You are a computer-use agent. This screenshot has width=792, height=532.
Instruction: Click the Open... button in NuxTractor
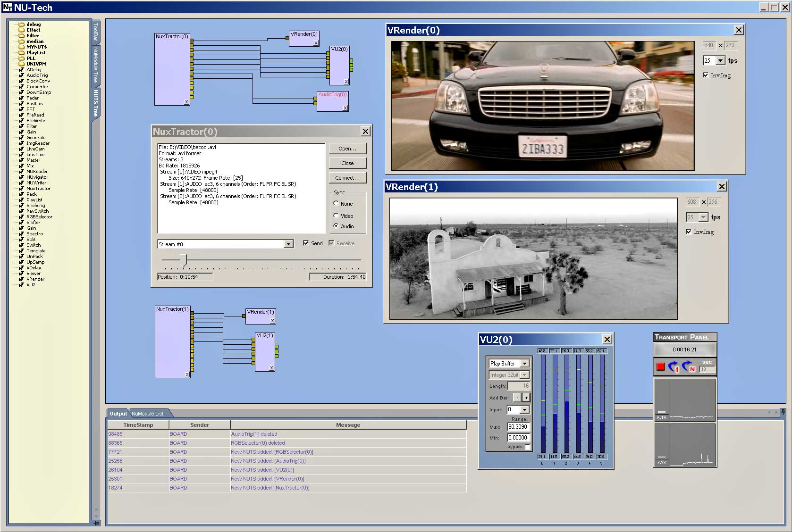point(347,149)
